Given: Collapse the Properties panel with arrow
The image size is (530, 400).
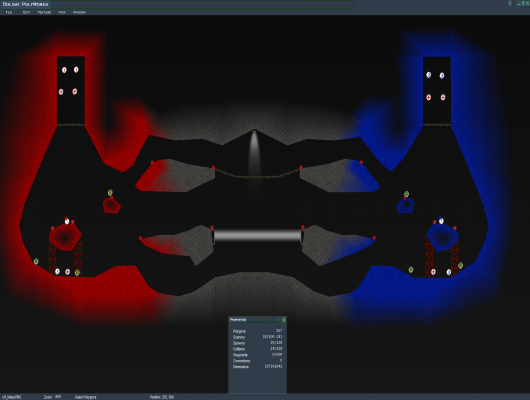Looking at the screenshot, I should (x=279, y=320).
